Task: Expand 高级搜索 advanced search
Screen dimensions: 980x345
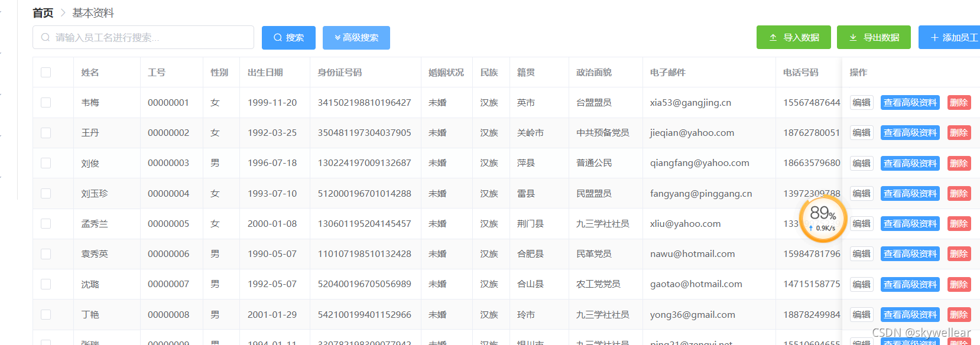Action: 356,38
